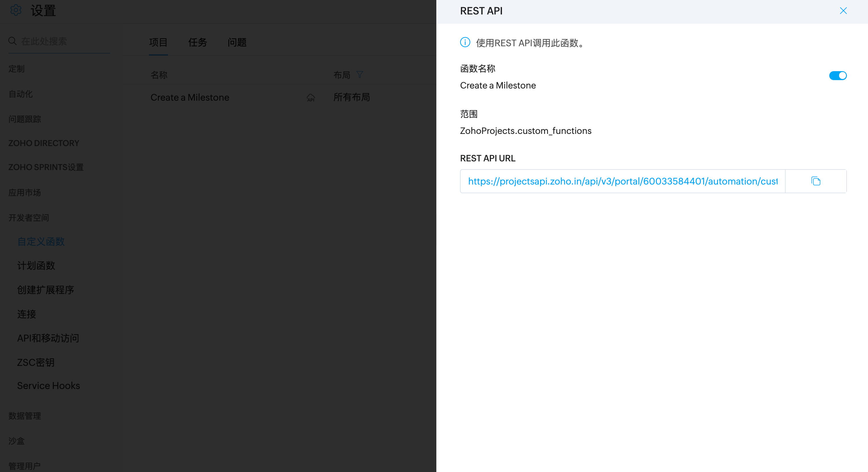The image size is (868, 472).
Task: Open Service Hooks in the sidebar
Action: 49,386
